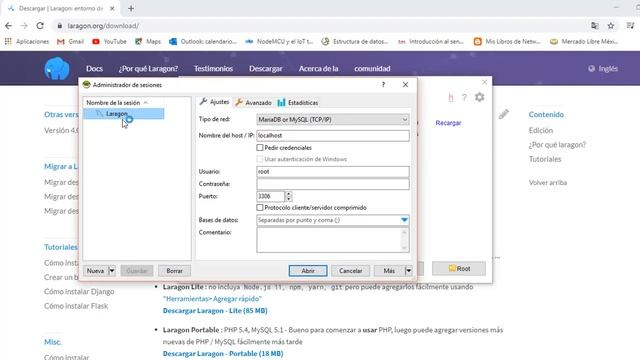Open Descargar Laragon - Portable (18 MB) link
This screenshot has height=360, width=640.
point(223,353)
